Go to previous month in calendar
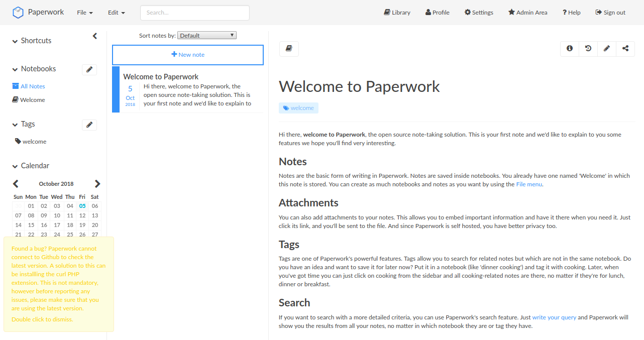Viewport: 644px width, 340px height. [16, 184]
